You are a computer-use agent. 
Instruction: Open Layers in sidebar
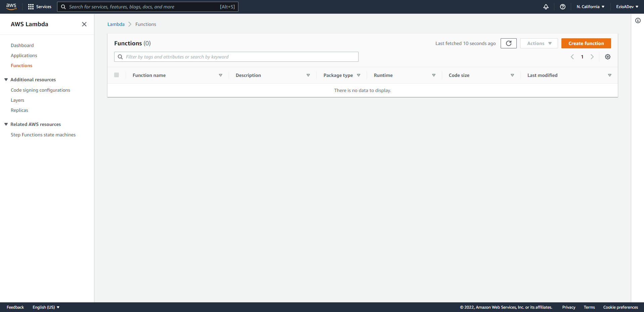[x=17, y=100]
